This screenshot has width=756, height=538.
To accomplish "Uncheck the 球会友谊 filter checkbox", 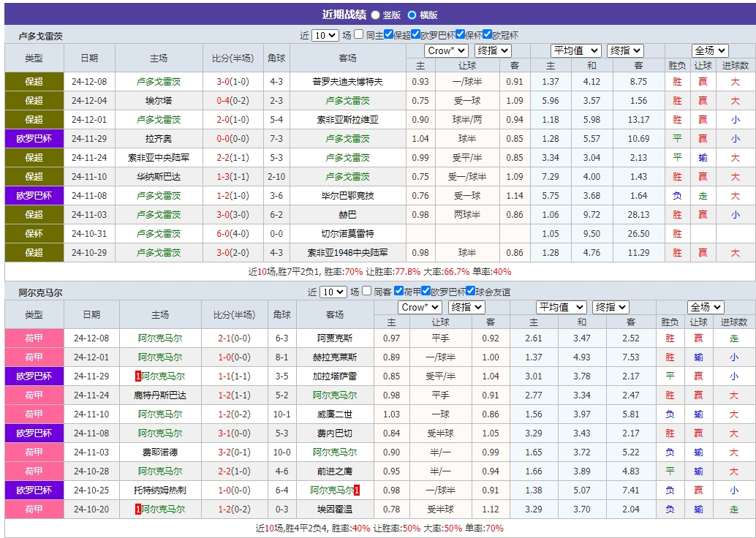I will coord(472,292).
